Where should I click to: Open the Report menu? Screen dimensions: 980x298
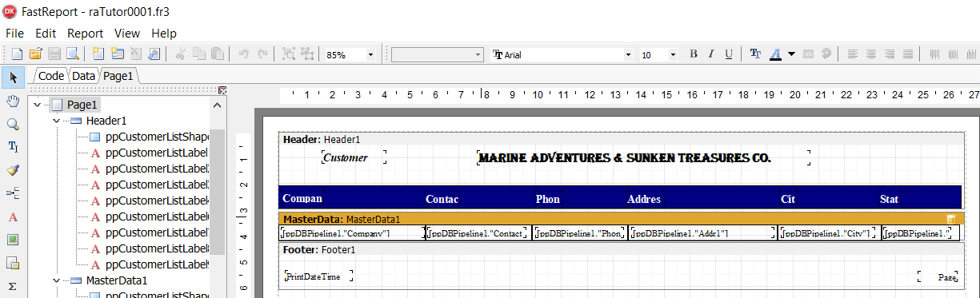click(x=86, y=34)
